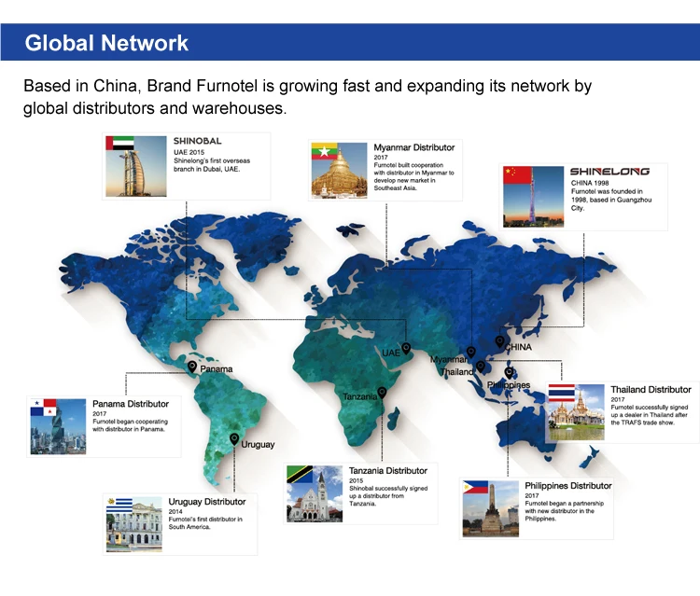Open the Philippines monument photo

pyautogui.click(x=491, y=508)
